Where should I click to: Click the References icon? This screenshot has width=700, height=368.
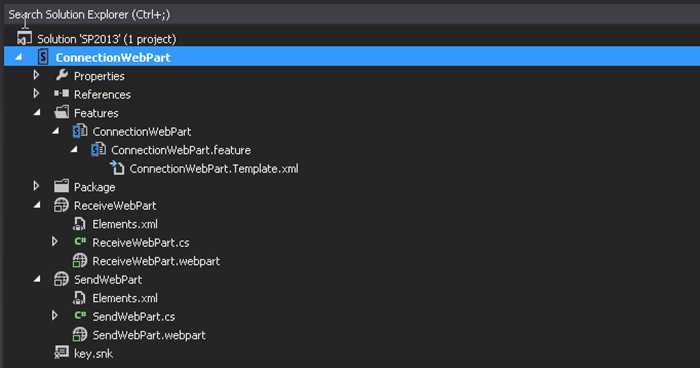62,94
